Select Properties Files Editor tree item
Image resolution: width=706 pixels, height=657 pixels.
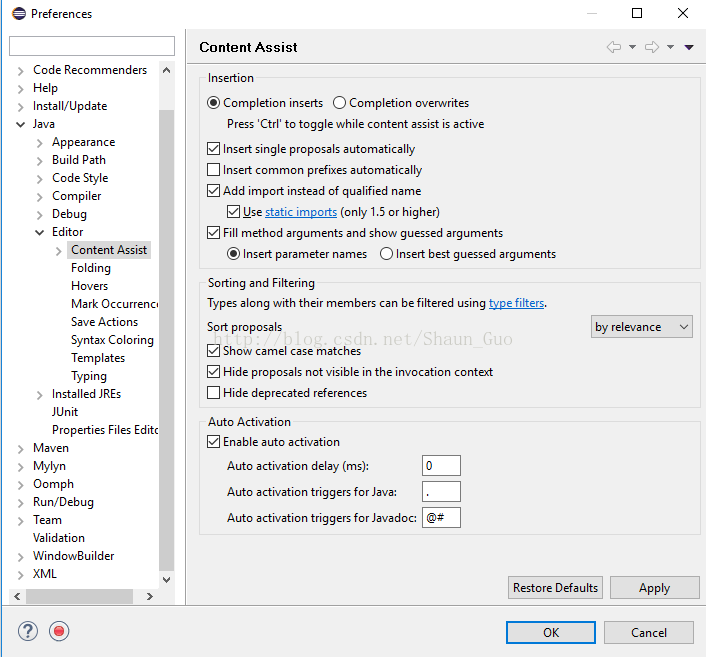pos(105,430)
